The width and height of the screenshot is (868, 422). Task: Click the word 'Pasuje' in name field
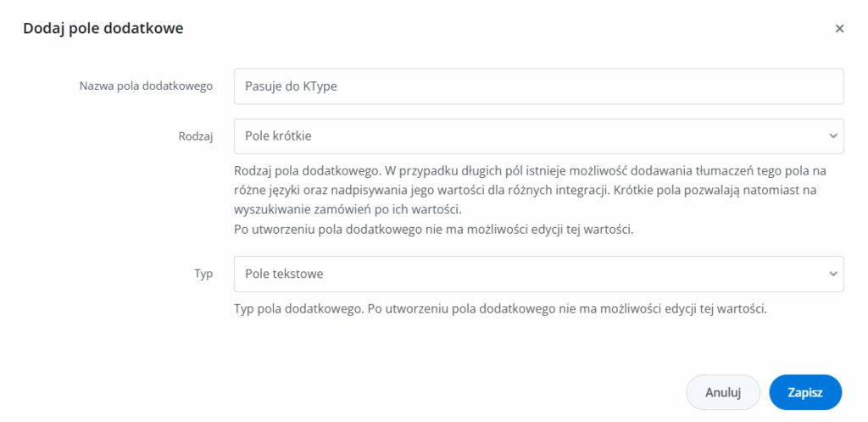click(x=263, y=86)
